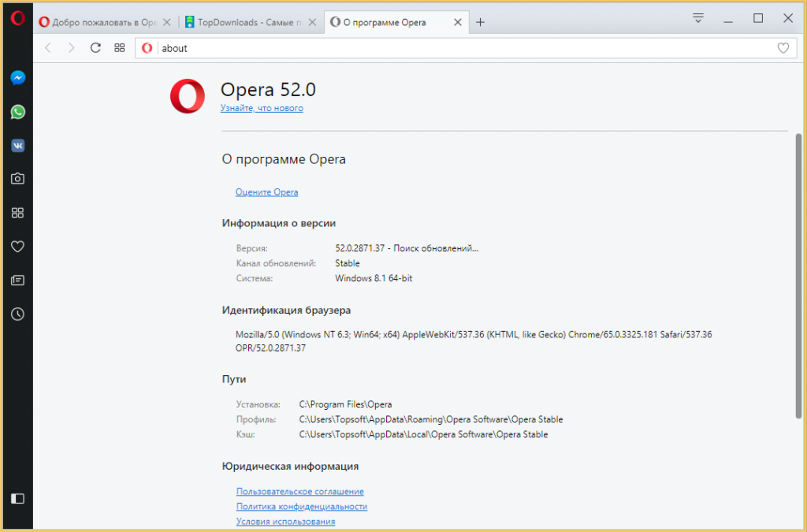Screen dimensions: 807x532
Task: Open the Opera main menu logo
Action: coord(17,19)
